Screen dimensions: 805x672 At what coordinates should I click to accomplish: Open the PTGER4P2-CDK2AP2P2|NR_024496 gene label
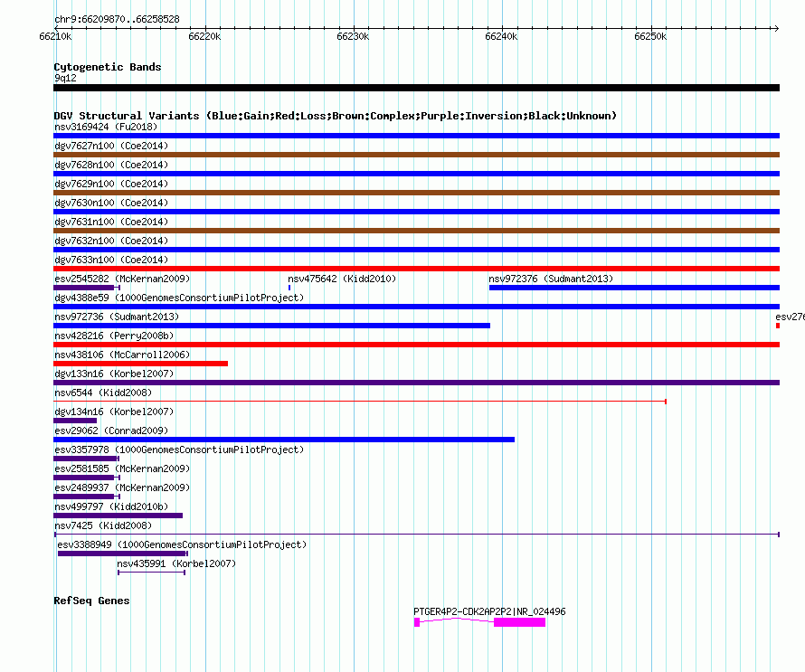(x=489, y=611)
